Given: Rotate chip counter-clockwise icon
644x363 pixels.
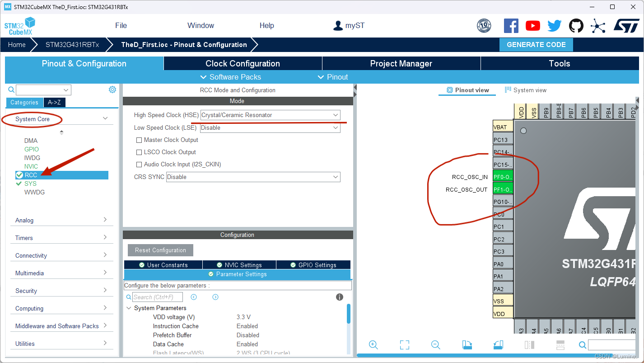Looking at the screenshot, I should 498,345.
